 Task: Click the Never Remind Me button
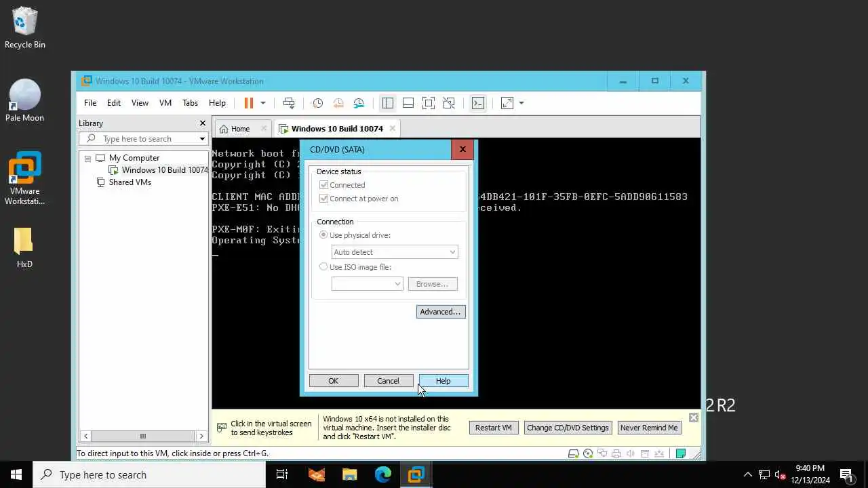tap(649, 428)
